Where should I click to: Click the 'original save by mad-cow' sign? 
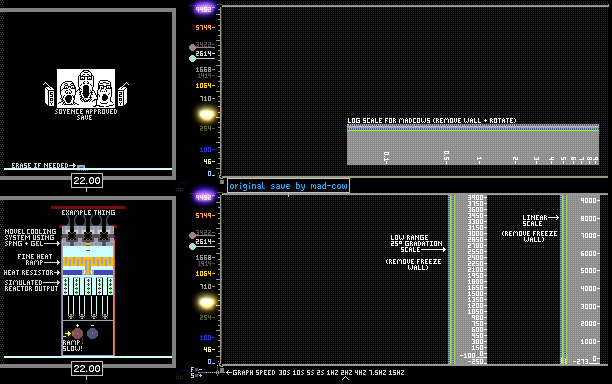tap(288, 186)
